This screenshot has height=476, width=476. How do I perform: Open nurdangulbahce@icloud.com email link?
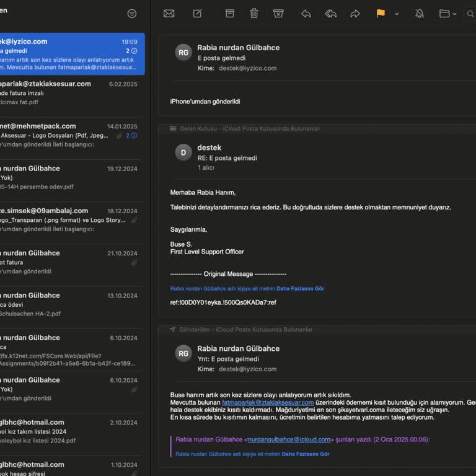(289, 439)
